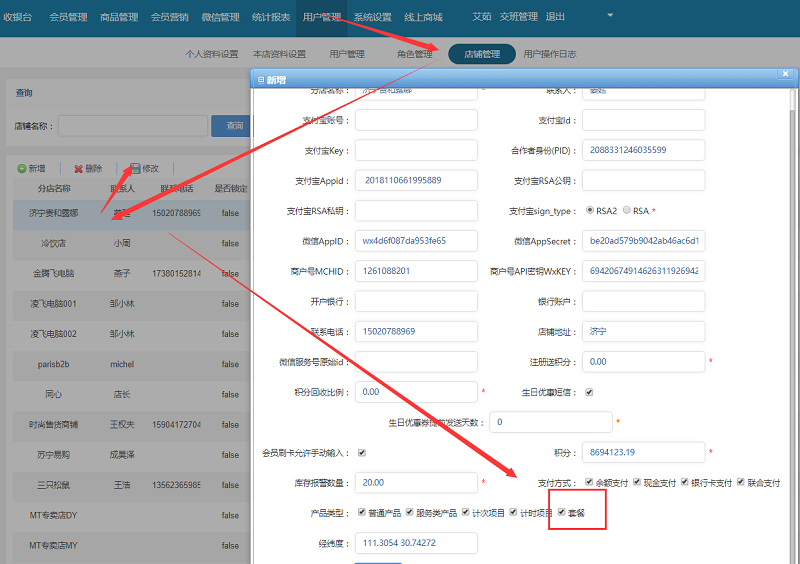Switch to the 角色管理 tab

coord(414,54)
